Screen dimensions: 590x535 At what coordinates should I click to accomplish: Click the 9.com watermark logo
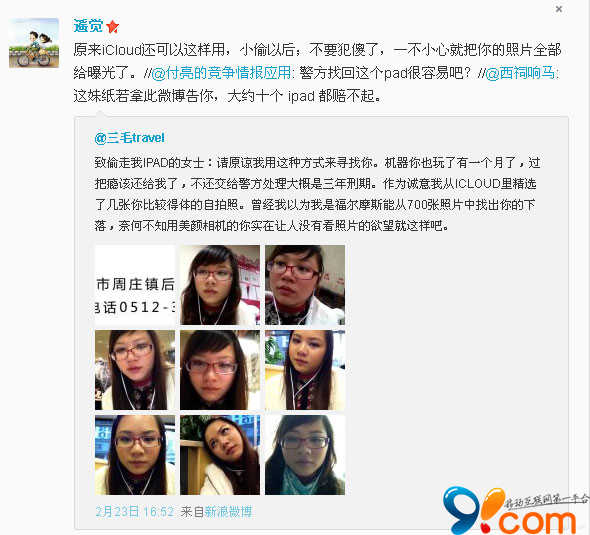point(514,509)
